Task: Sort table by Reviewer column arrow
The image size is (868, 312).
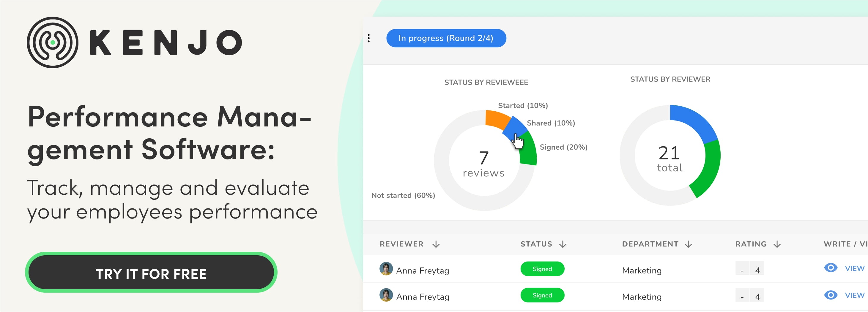Action: pos(436,244)
